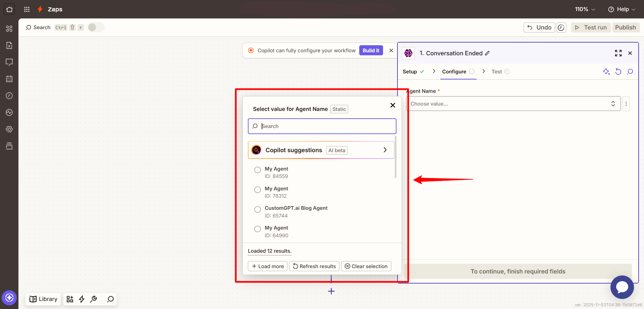Click the Undo button

[x=539, y=27]
